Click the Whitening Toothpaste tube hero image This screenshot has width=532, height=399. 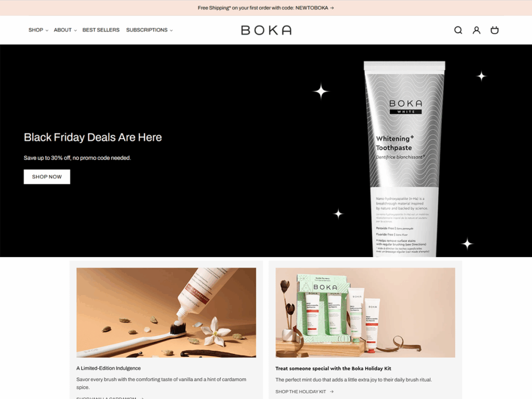[404, 159]
